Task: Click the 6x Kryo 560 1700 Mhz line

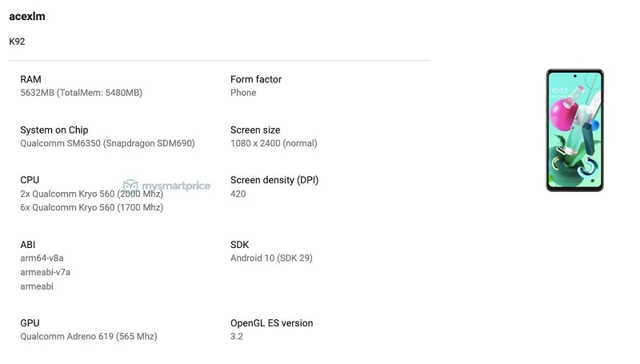Action: [91, 207]
